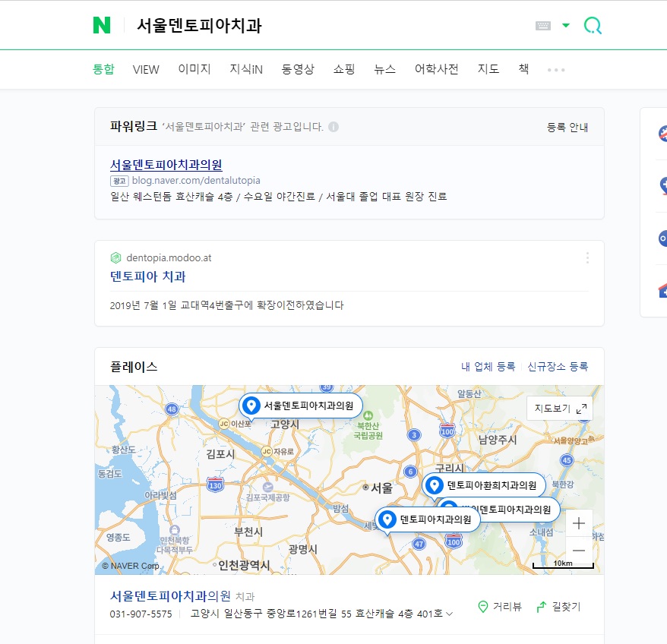Click the third right sidebar icon
The height and width of the screenshot is (644, 667).
point(662,238)
